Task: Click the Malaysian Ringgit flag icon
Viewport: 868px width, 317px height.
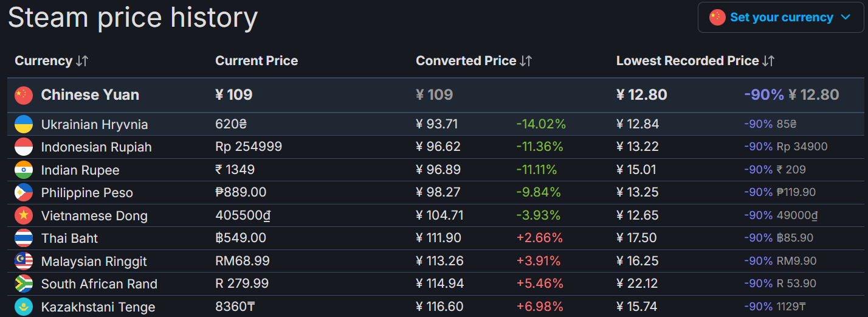Action: [x=24, y=261]
